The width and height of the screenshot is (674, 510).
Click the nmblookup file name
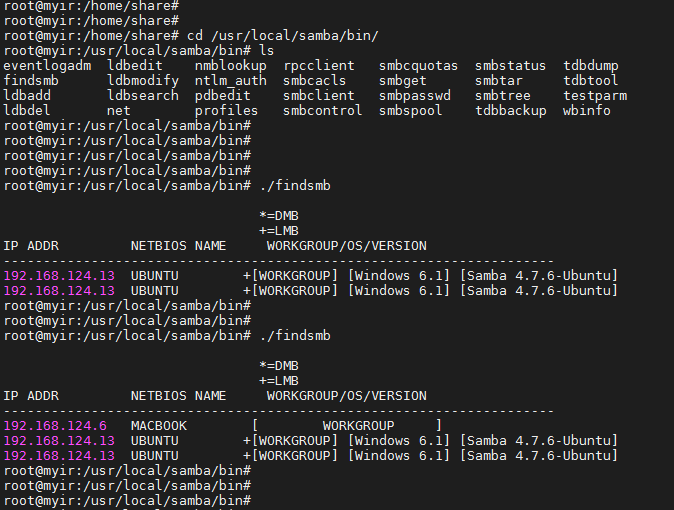(x=231, y=66)
